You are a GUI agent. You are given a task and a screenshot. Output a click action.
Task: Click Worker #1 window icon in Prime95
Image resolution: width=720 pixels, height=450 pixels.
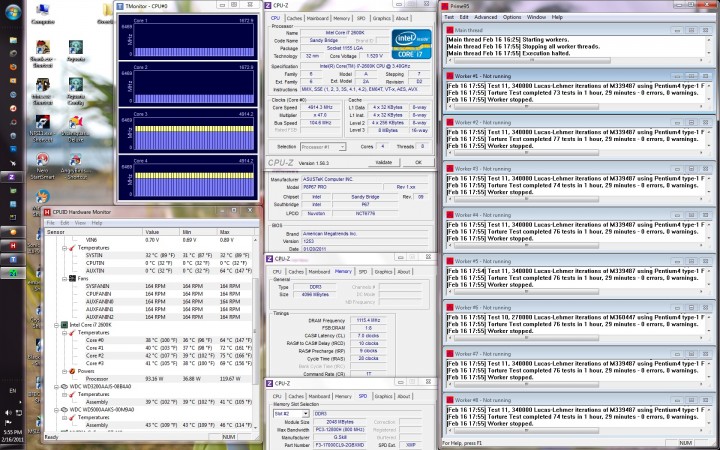tap(450, 76)
